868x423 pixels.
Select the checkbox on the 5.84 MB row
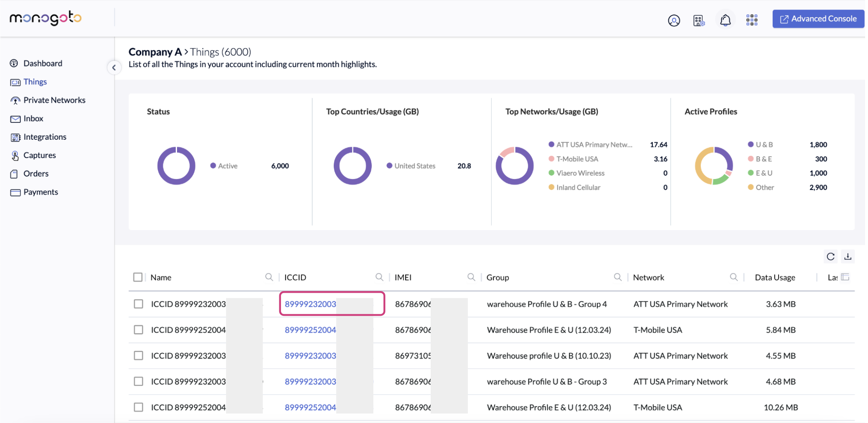click(x=138, y=330)
